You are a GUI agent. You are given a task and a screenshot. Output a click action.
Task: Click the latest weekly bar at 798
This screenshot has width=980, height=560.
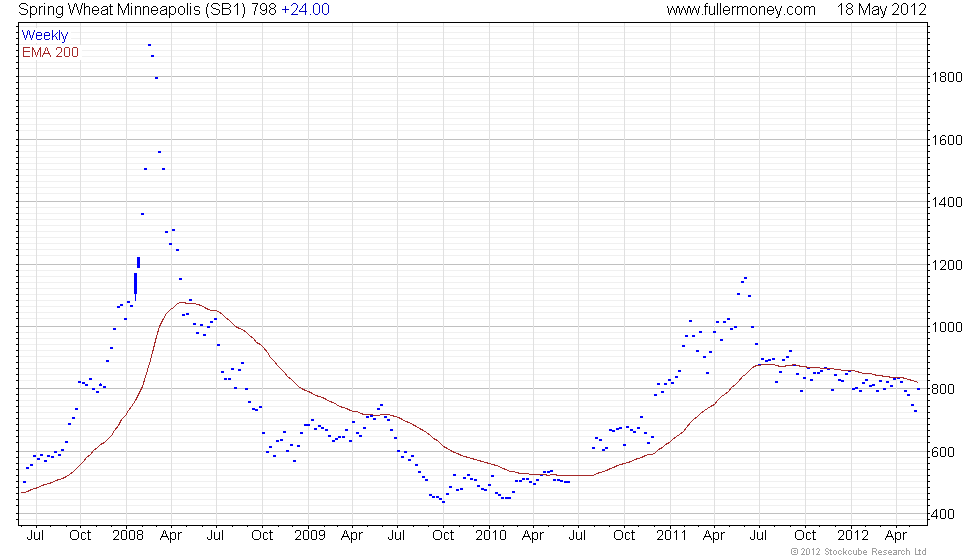919,389
